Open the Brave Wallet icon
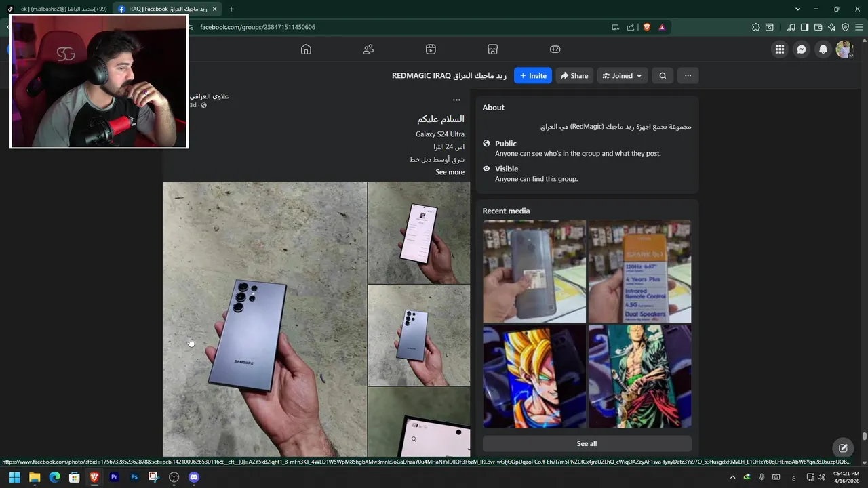The width and height of the screenshot is (868, 488). (818, 27)
